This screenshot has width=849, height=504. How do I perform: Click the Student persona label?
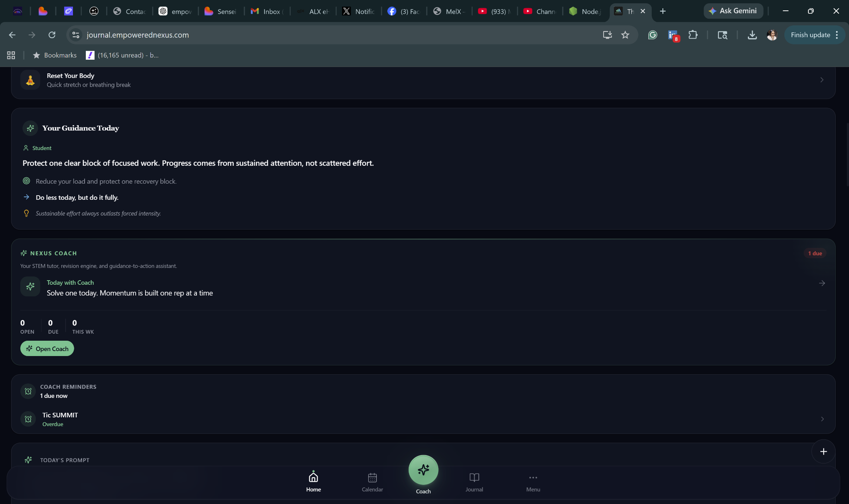tap(37, 148)
